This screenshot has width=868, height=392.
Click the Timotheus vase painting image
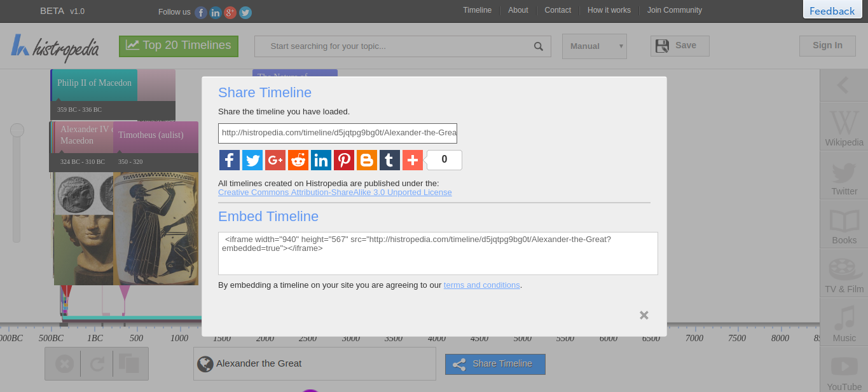point(156,229)
